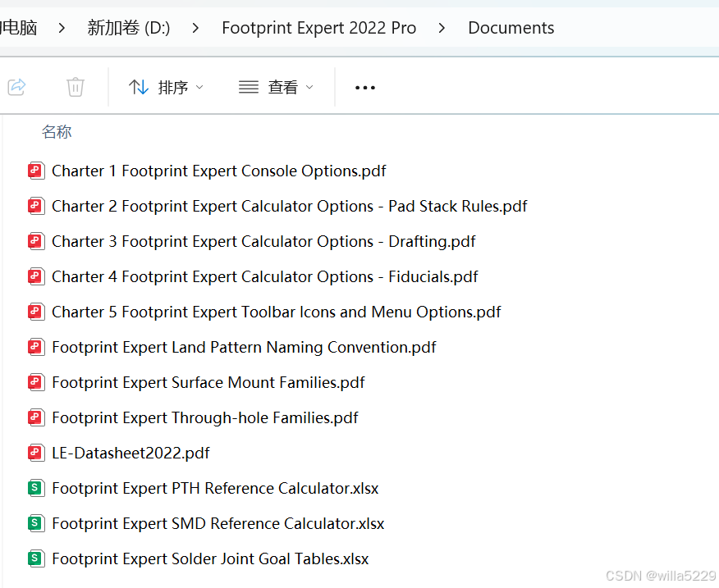Open the three-dots more options menu
The image size is (719, 588).
[x=365, y=88]
